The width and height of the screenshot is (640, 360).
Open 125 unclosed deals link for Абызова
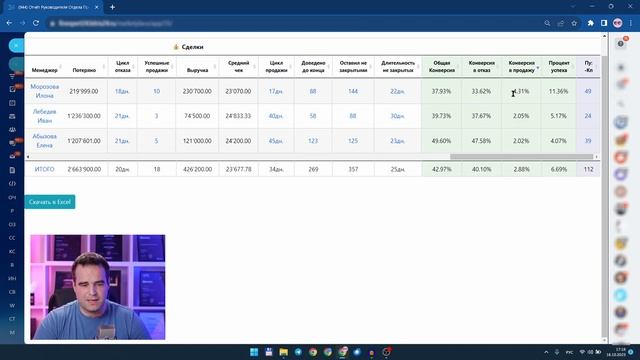(x=353, y=141)
